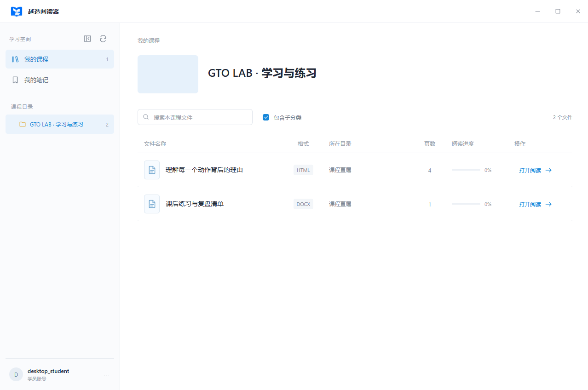
Task: Toggle the 包含子分类 checkbox
Action: pyautogui.click(x=266, y=117)
